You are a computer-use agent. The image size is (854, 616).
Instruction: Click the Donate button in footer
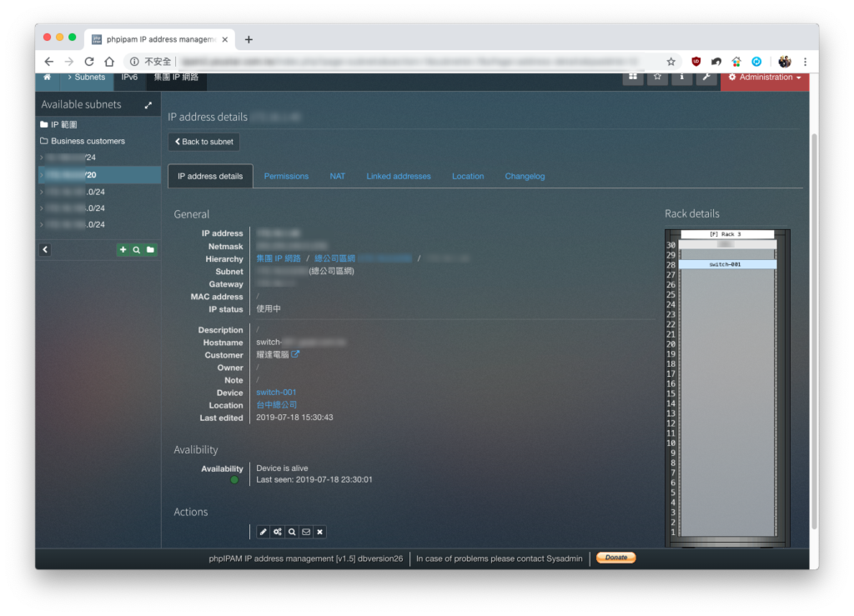pos(616,558)
